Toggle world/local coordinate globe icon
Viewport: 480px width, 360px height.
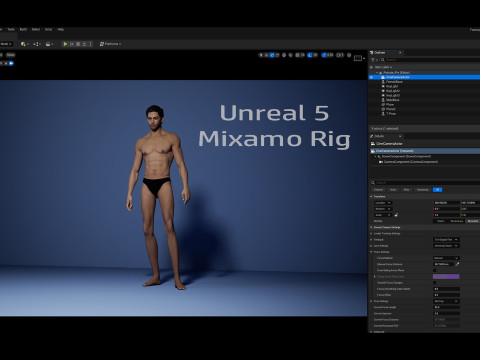[x=284, y=55]
